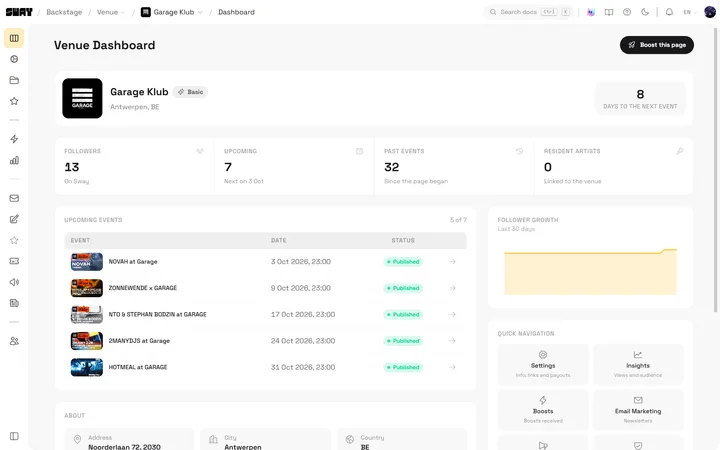This screenshot has height=450, width=720.
Task: Open the megaphone icon in the sidebar
Action: (x=14, y=282)
